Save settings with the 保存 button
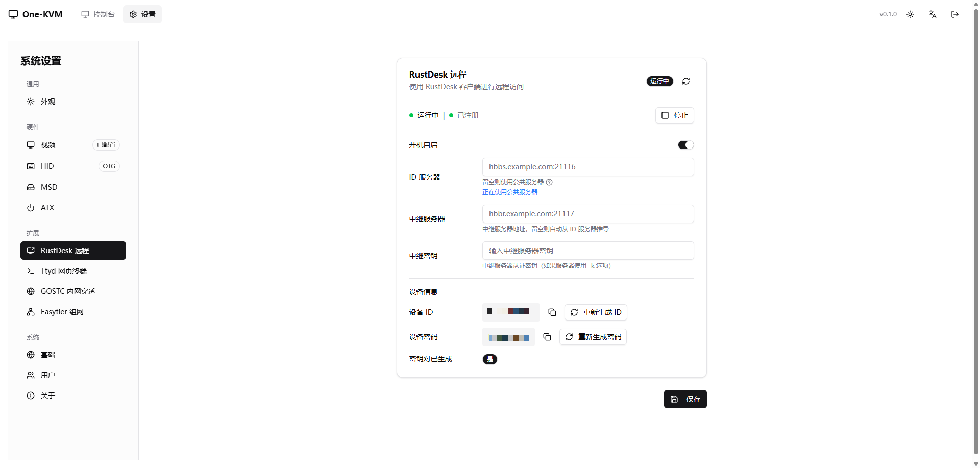This screenshot has height=468, width=980. (685, 399)
